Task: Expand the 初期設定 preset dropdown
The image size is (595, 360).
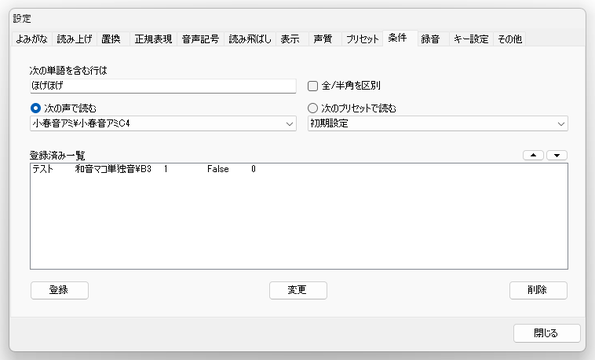Action: [x=438, y=124]
